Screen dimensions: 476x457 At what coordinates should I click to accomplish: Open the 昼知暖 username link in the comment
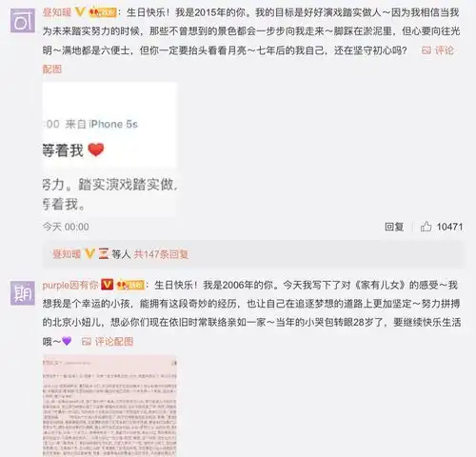point(57,12)
